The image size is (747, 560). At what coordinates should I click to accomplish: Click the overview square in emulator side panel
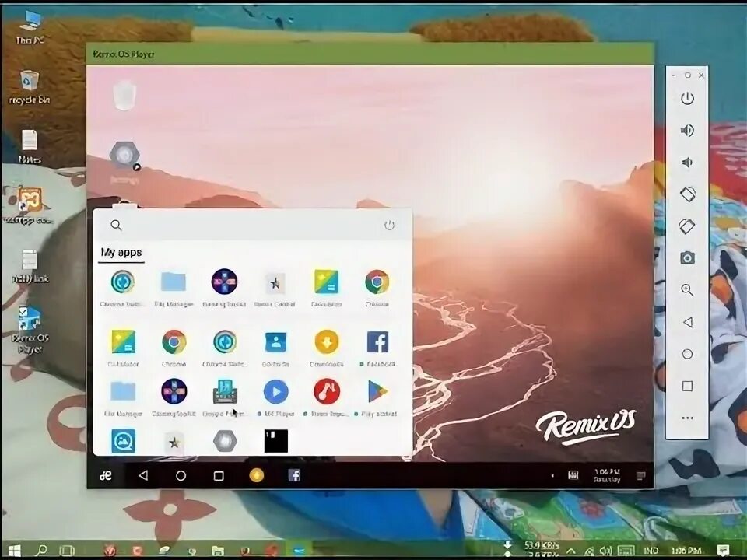pyautogui.click(x=687, y=386)
